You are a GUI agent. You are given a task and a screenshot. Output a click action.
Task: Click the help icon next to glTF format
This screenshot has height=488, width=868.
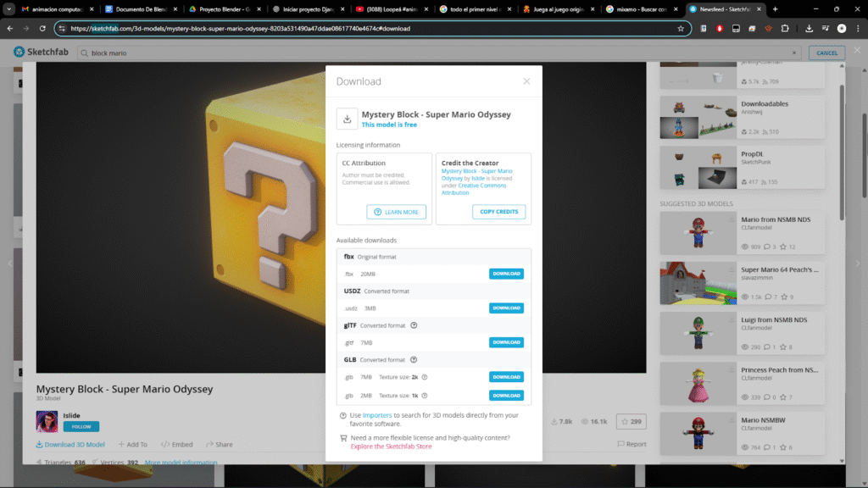pyautogui.click(x=414, y=325)
